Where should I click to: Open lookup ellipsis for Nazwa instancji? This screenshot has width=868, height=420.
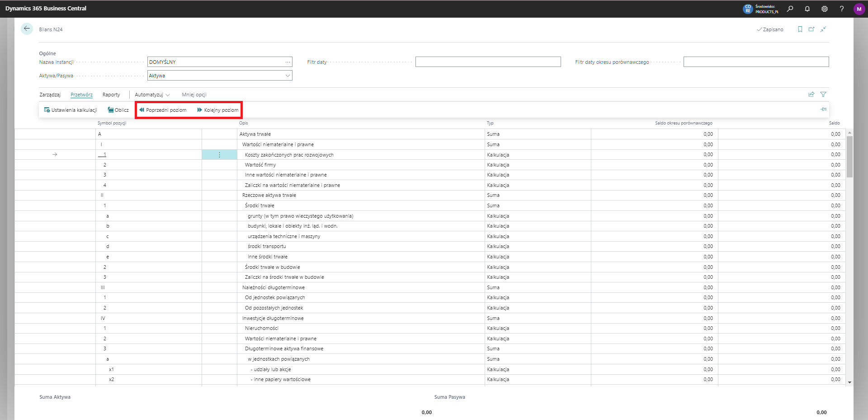[288, 62]
